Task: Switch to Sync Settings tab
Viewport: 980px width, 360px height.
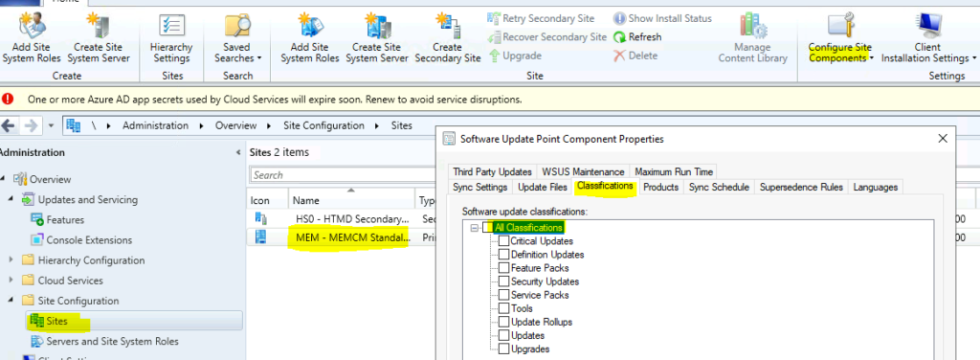Action: (480, 187)
